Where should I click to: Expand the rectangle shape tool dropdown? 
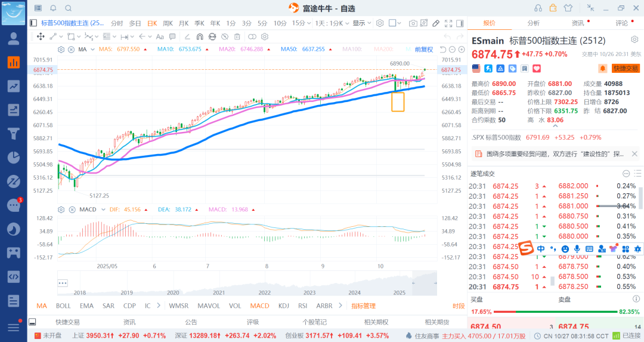(x=79, y=36)
